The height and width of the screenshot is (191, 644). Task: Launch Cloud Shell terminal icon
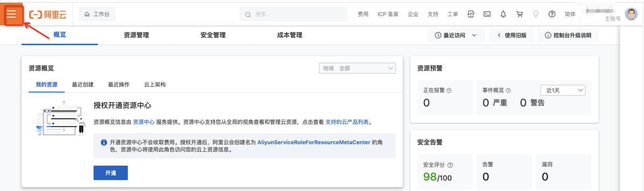[487, 14]
